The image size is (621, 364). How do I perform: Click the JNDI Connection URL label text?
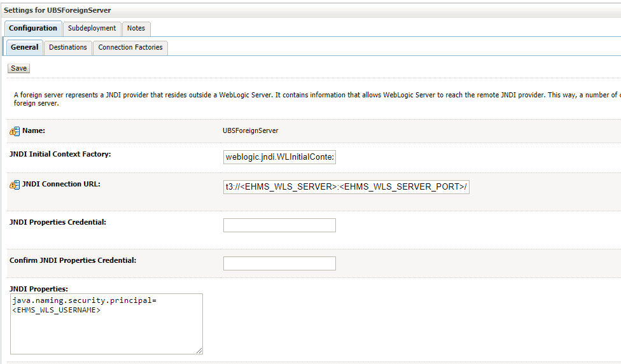pos(61,185)
